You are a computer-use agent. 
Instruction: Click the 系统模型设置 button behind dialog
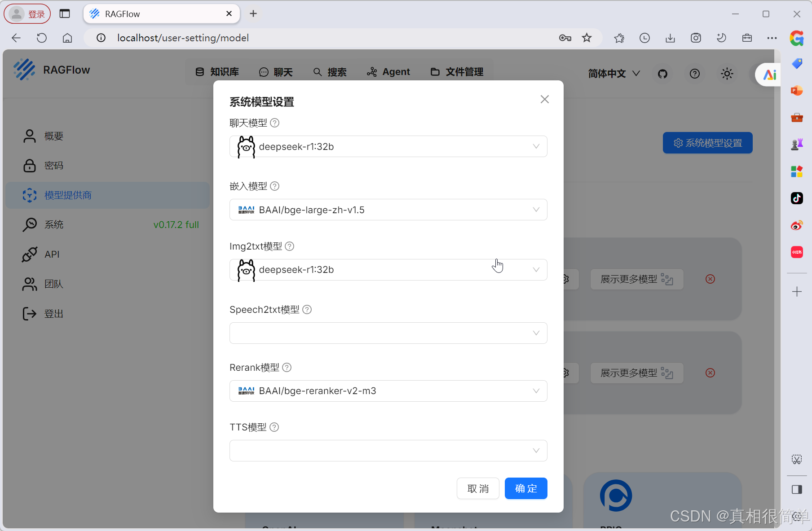(708, 143)
